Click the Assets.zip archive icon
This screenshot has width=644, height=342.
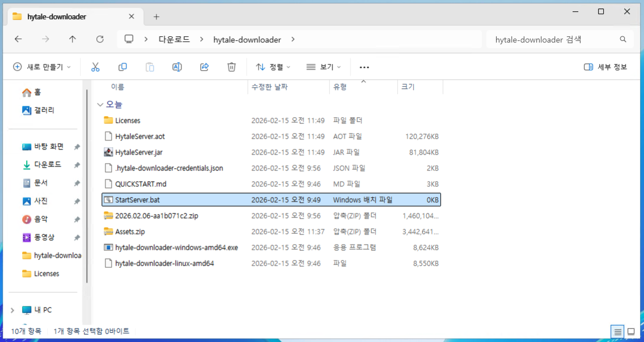click(108, 232)
